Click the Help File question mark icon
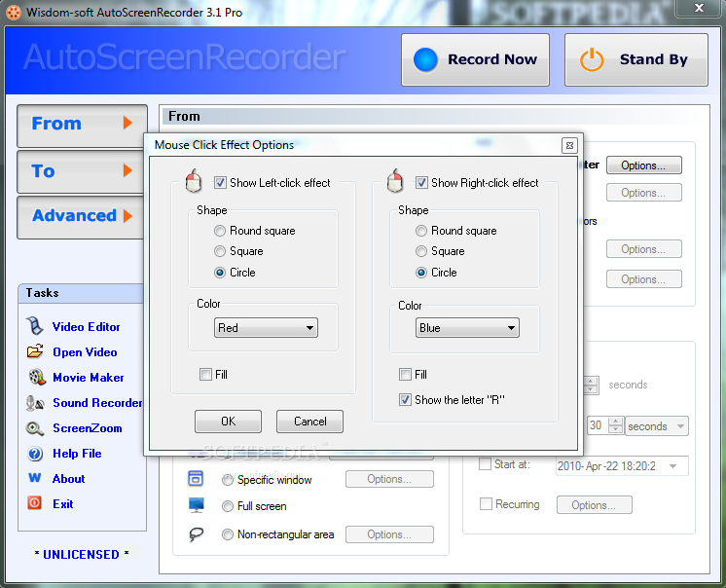The image size is (726, 588). click(35, 454)
